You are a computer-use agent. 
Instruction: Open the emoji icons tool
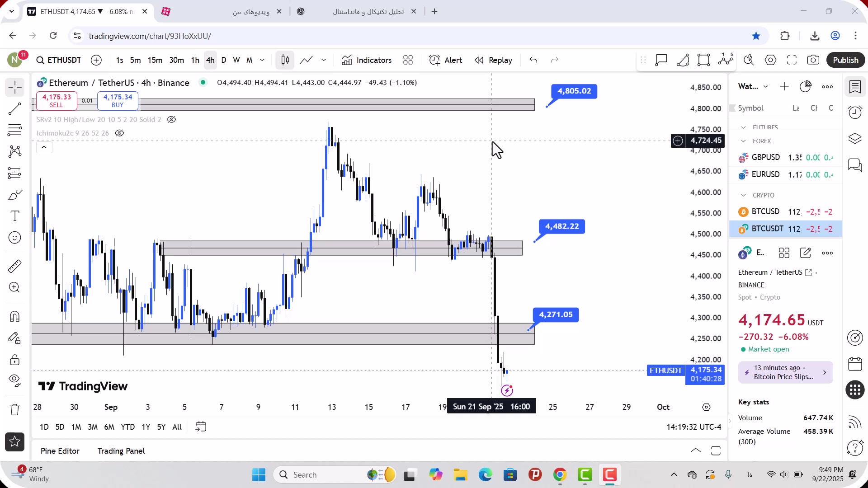(15, 238)
